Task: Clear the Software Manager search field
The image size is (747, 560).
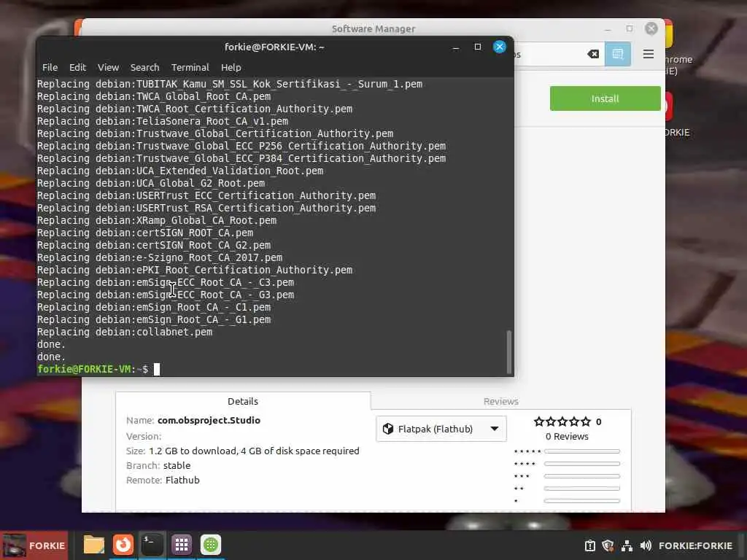Action: pos(593,54)
